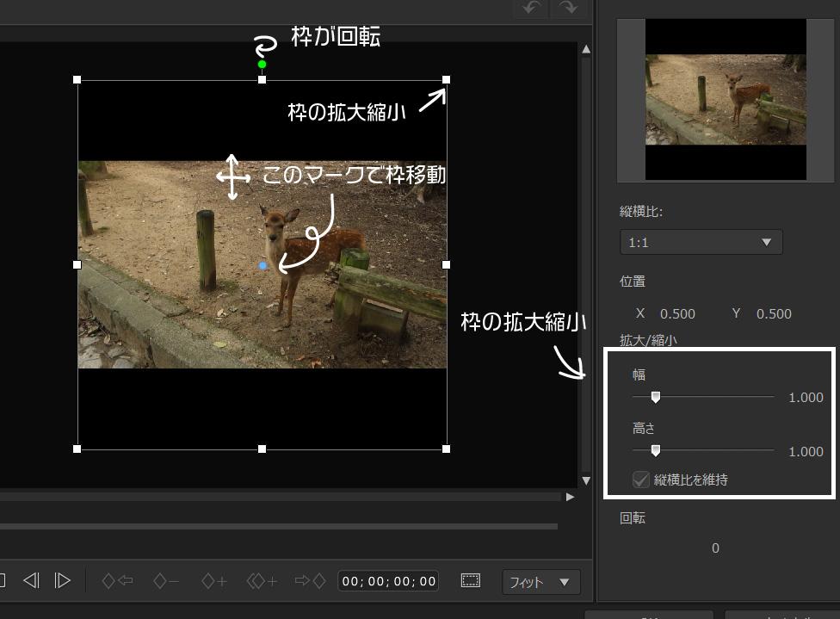Screen dimensions: 840x619
Task: Click the X position value 0.500
Action: [677, 314]
